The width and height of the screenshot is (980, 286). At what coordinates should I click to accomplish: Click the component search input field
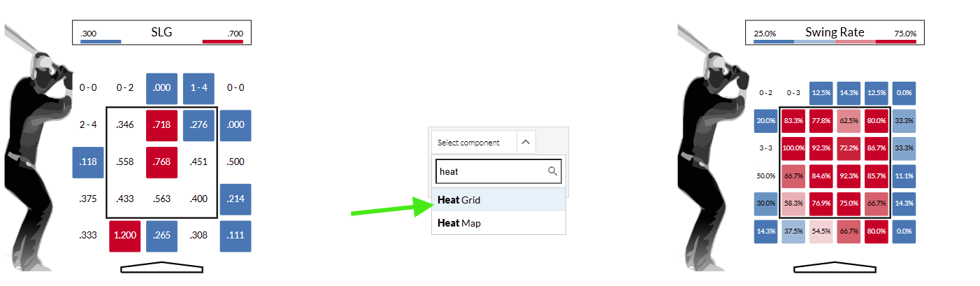(491, 171)
